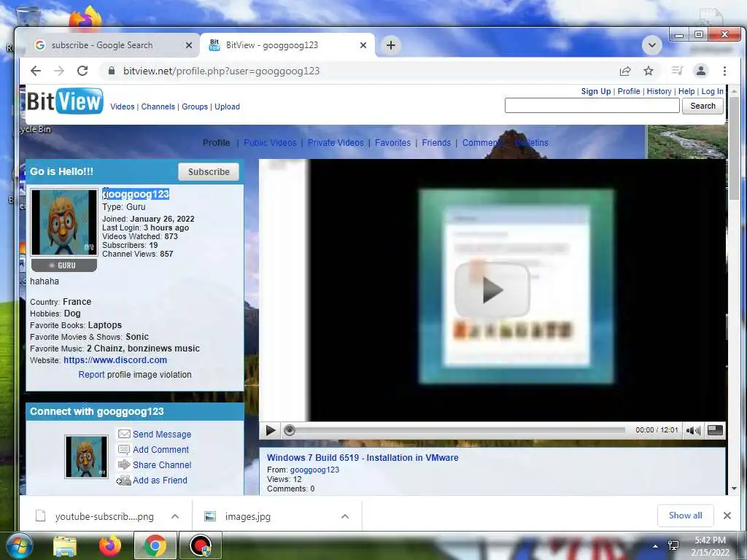Click the Share Channel arrow icon
This screenshot has height=560, width=747.
click(x=124, y=464)
